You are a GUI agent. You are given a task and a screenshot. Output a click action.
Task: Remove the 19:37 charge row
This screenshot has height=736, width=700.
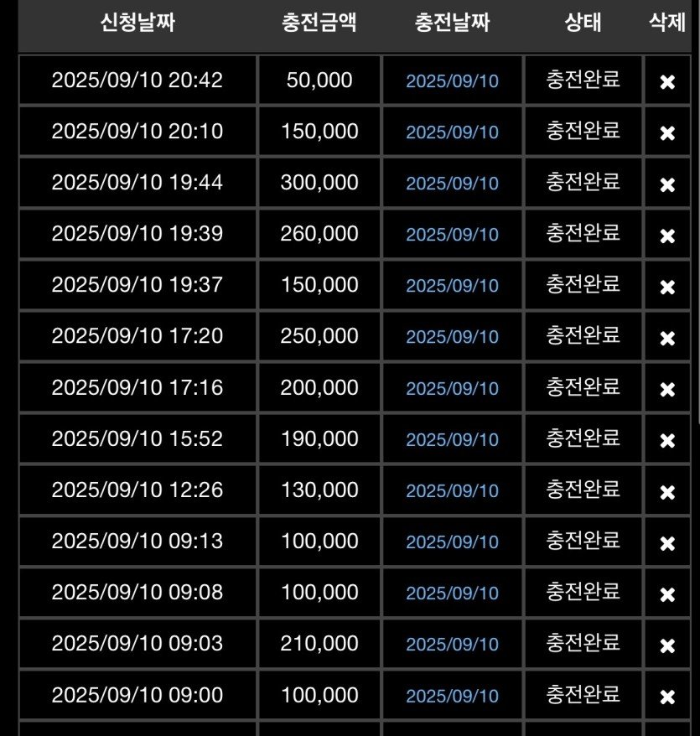pos(667,288)
